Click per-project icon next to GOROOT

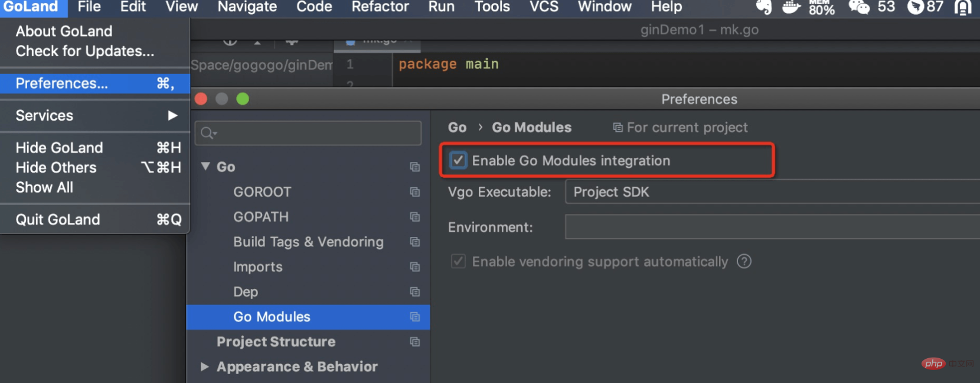click(415, 192)
